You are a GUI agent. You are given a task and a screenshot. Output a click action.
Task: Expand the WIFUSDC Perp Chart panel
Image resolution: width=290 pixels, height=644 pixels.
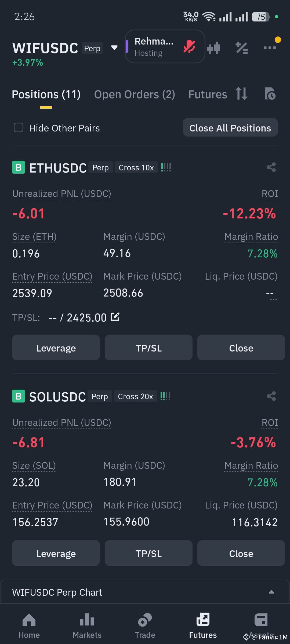click(x=271, y=592)
